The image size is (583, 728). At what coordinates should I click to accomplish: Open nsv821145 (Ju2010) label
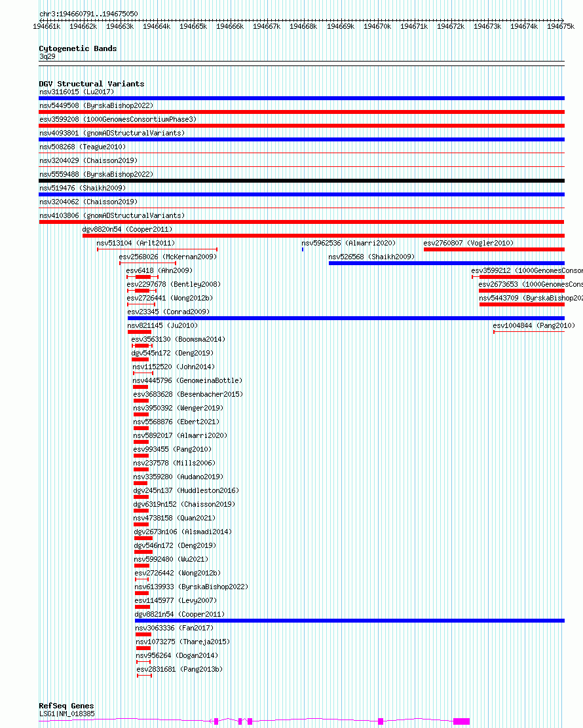(x=162, y=326)
